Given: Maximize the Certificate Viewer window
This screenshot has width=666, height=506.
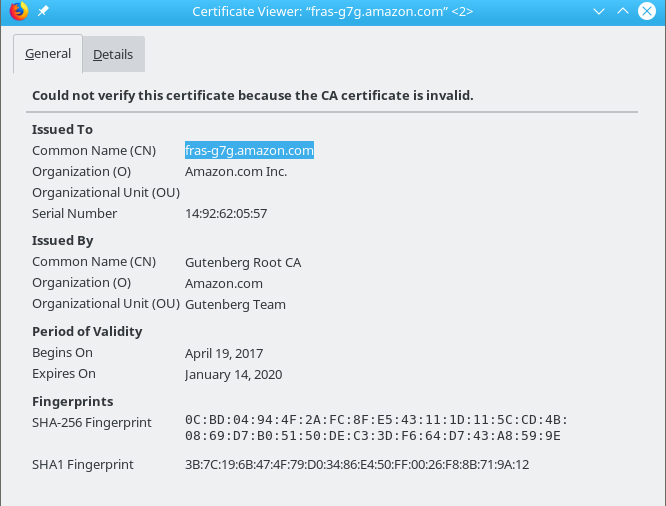Looking at the screenshot, I should pyautogui.click(x=622, y=11).
